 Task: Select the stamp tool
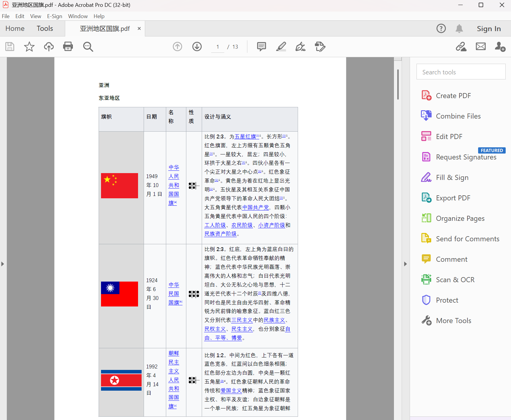[320, 47]
